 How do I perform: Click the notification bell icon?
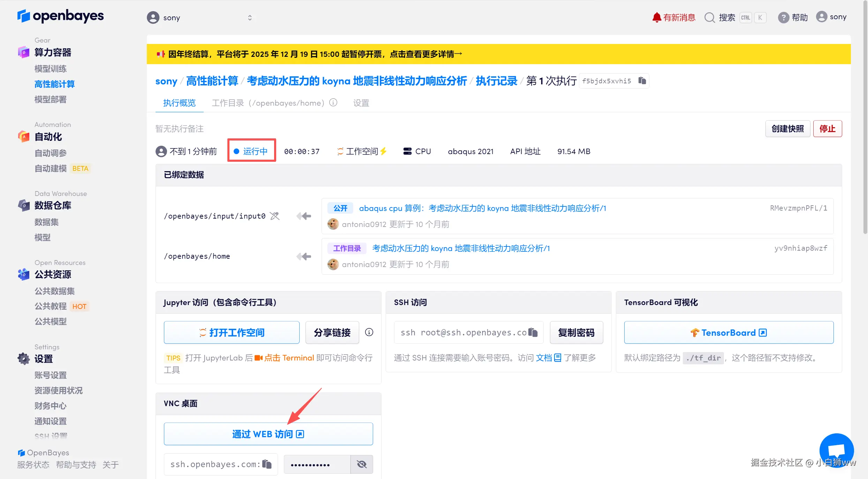point(657,17)
